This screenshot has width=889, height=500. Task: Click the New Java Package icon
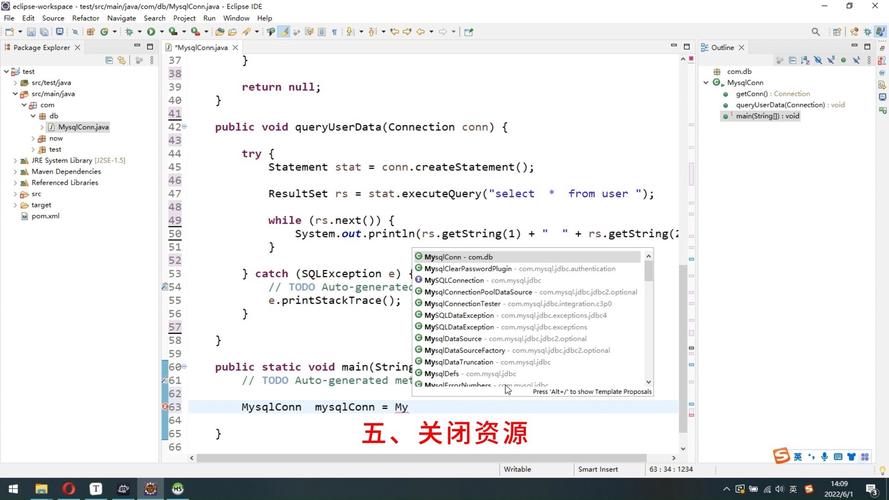90,32
